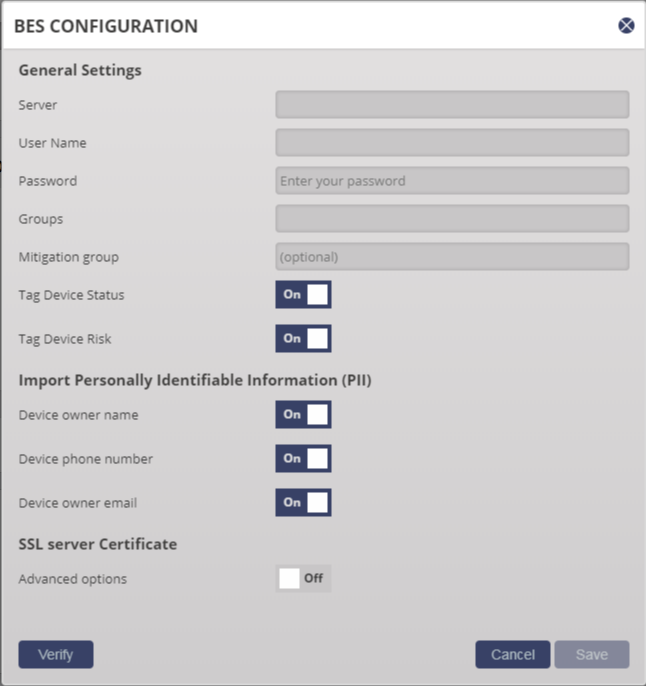Click the BES CONFIGURATION title text
This screenshot has height=686, width=646.
pyautogui.click(x=106, y=26)
